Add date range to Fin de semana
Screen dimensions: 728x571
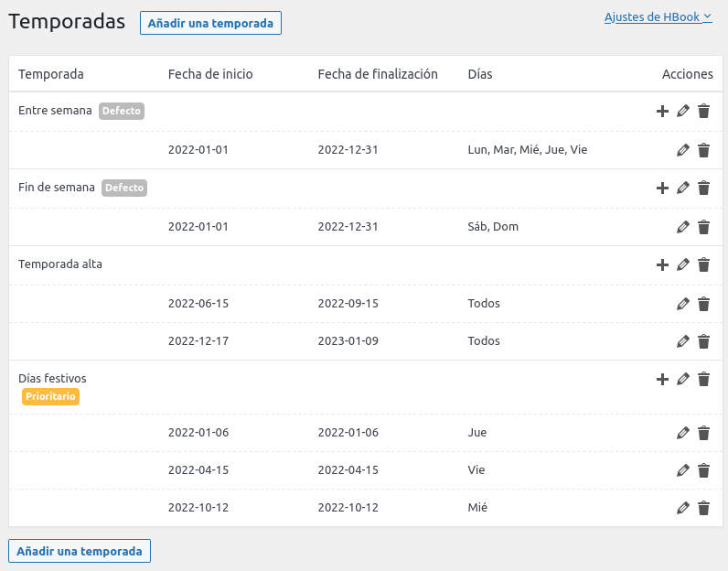663,189
